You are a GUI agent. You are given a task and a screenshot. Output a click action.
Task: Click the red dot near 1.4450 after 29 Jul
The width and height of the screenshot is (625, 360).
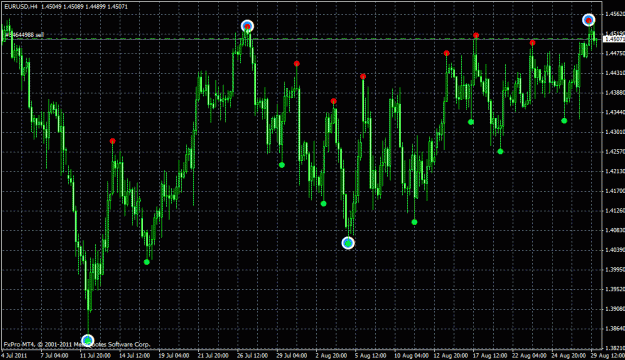(x=297, y=64)
